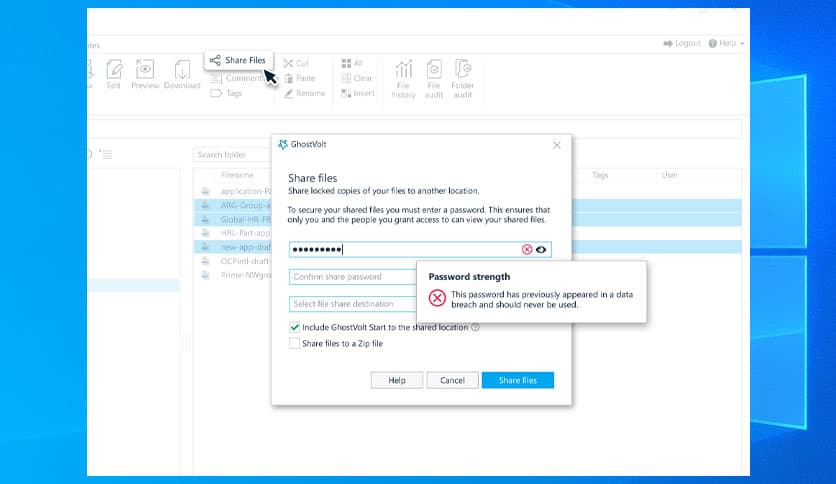Viewport: 836px width, 484px height.
Task: Click the Invert selection option
Action: point(358,93)
